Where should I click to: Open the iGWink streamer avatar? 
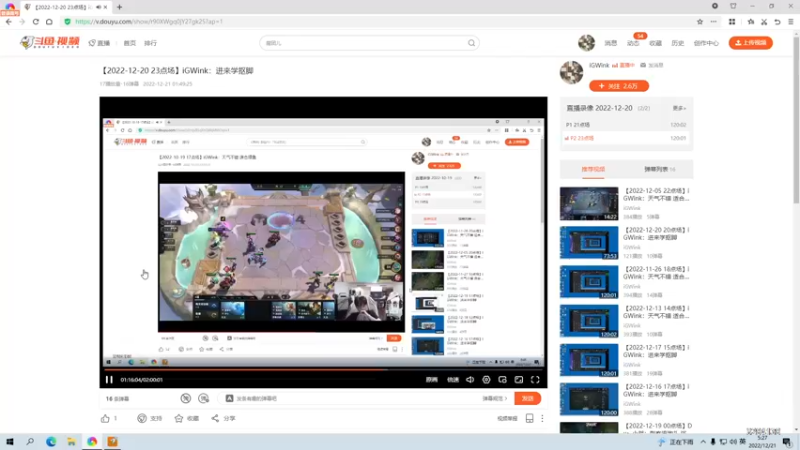click(x=571, y=72)
